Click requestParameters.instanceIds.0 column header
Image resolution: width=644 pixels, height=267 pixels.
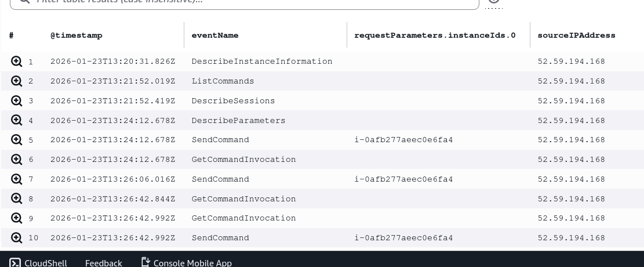coord(435,35)
